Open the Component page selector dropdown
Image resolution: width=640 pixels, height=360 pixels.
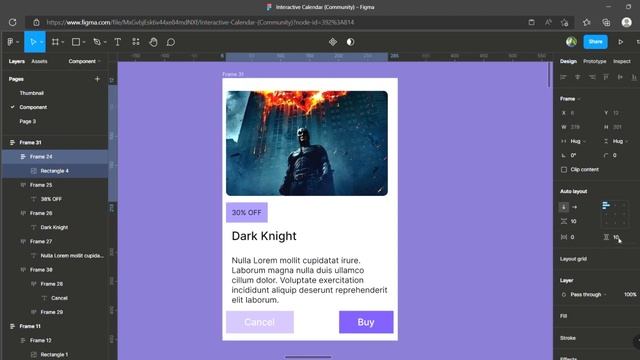(84, 61)
